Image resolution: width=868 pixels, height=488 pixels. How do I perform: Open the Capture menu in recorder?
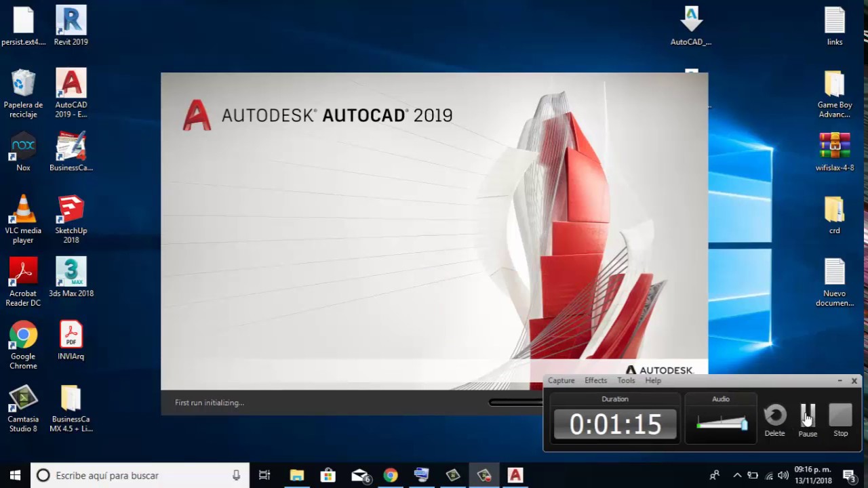tap(561, 381)
